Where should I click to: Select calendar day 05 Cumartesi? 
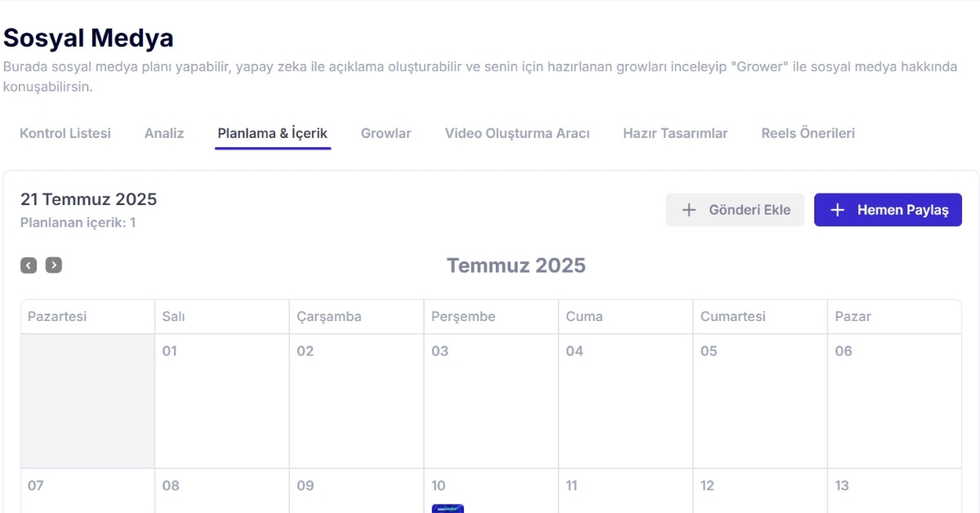pyautogui.click(x=759, y=400)
